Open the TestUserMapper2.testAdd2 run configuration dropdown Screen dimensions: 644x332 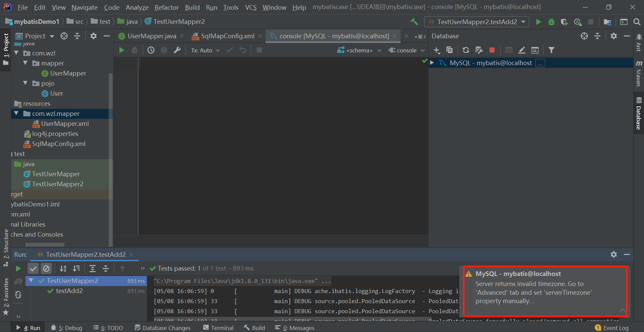point(477,22)
